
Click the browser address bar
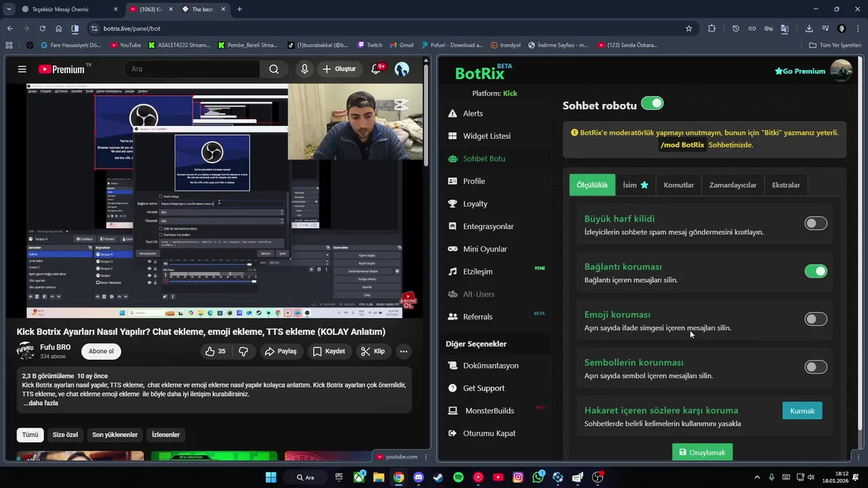pos(387,28)
